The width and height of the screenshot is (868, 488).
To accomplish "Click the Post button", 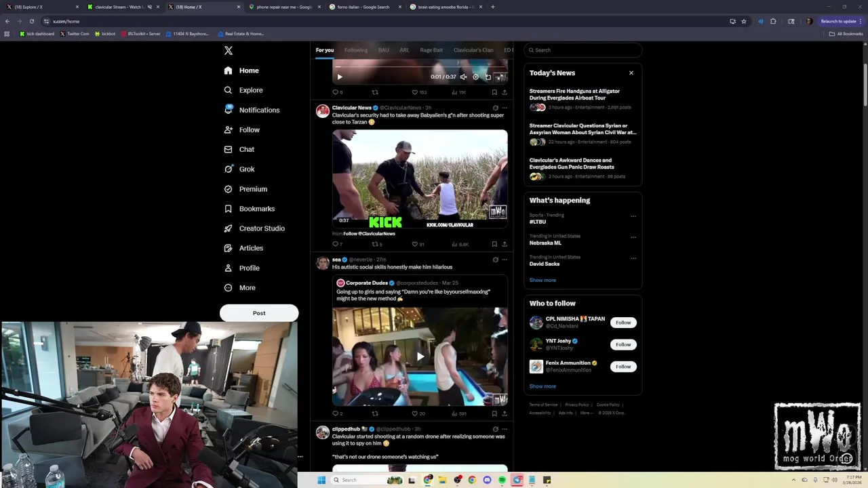I will coord(259,313).
